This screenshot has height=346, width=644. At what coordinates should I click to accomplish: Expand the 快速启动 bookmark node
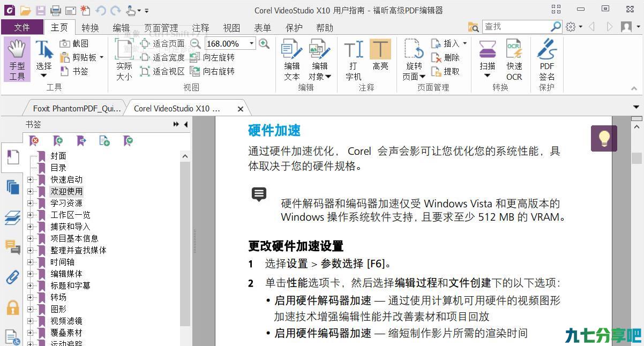[31, 179]
